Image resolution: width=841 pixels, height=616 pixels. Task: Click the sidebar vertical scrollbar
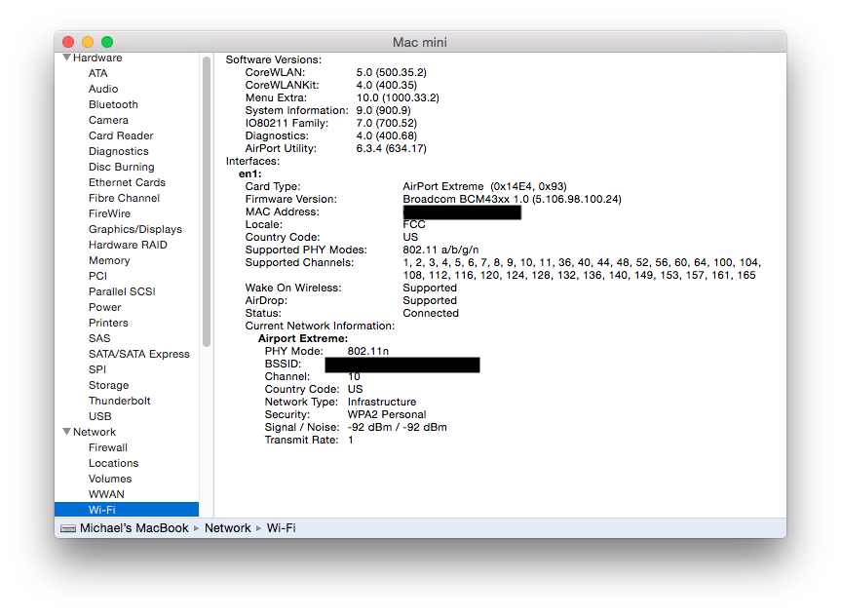[x=207, y=201]
